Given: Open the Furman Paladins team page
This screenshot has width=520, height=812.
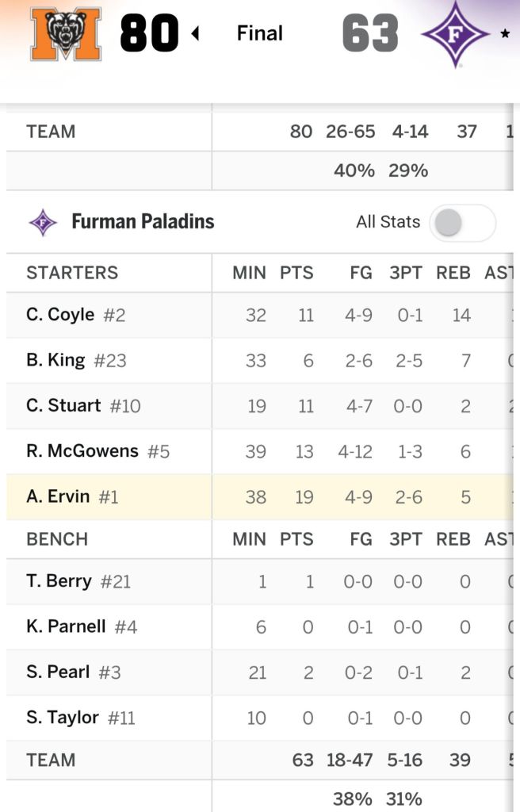Looking at the screenshot, I should tap(143, 222).
